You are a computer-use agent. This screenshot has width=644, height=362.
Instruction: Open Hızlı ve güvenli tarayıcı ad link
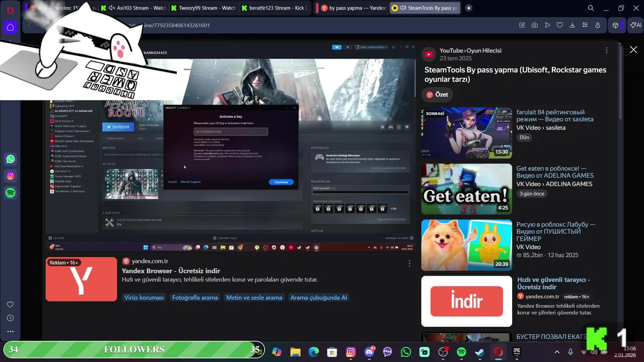point(553,283)
